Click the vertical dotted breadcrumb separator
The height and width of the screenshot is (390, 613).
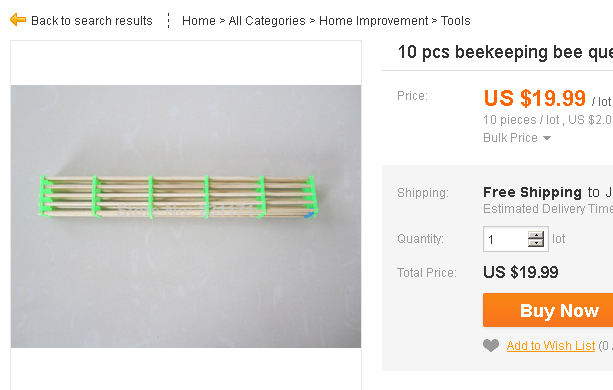168,20
